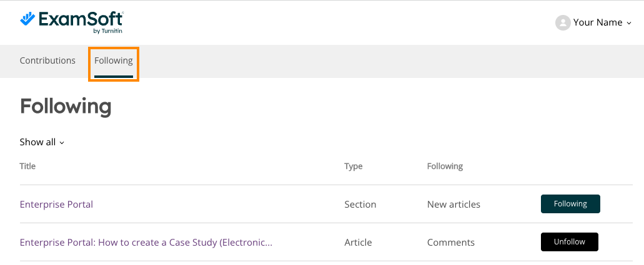644x265 pixels.
Task: Click the Type column header
Action: tap(353, 166)
